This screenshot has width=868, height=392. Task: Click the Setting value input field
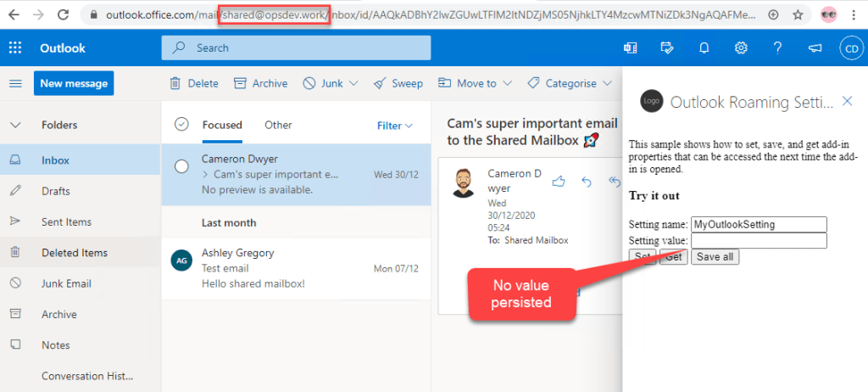point(759,241)
